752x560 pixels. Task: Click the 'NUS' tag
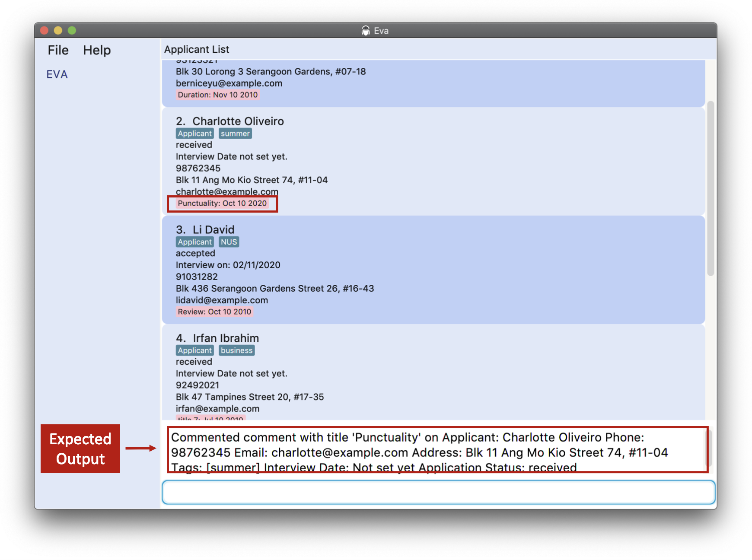229,242
